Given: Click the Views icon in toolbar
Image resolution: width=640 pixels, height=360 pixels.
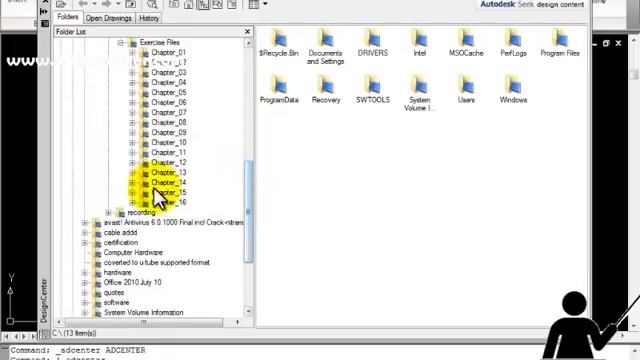Looking at the screenshot, I should point(253,4).
